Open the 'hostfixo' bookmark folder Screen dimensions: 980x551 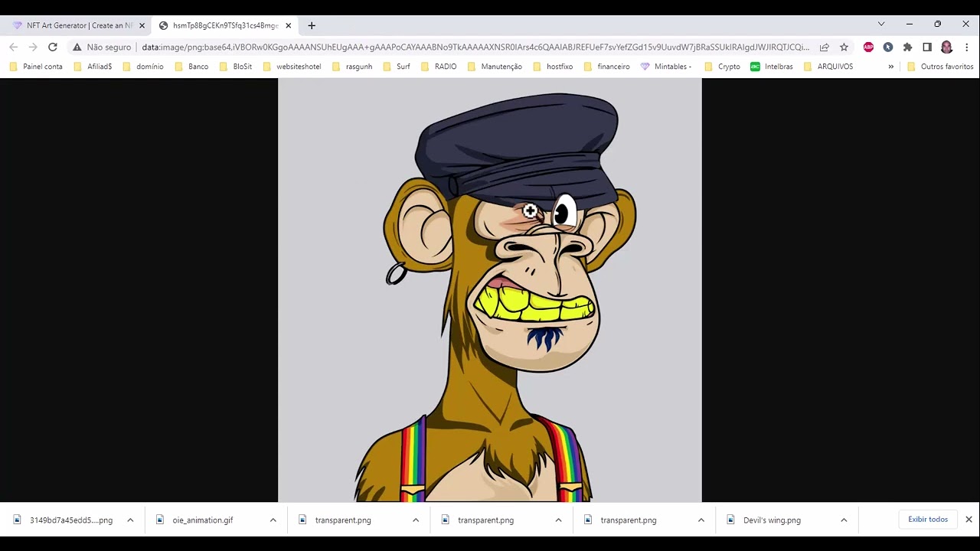coord(553,67)
